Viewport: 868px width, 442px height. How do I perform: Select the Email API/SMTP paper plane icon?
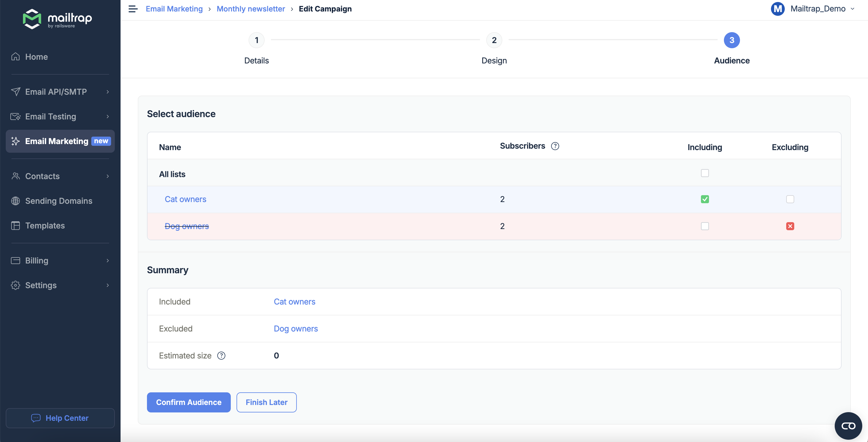pos(15,91)
